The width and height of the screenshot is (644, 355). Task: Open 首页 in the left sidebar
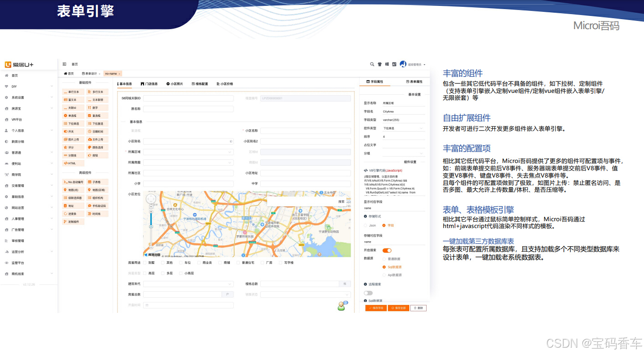click(29, 76)
